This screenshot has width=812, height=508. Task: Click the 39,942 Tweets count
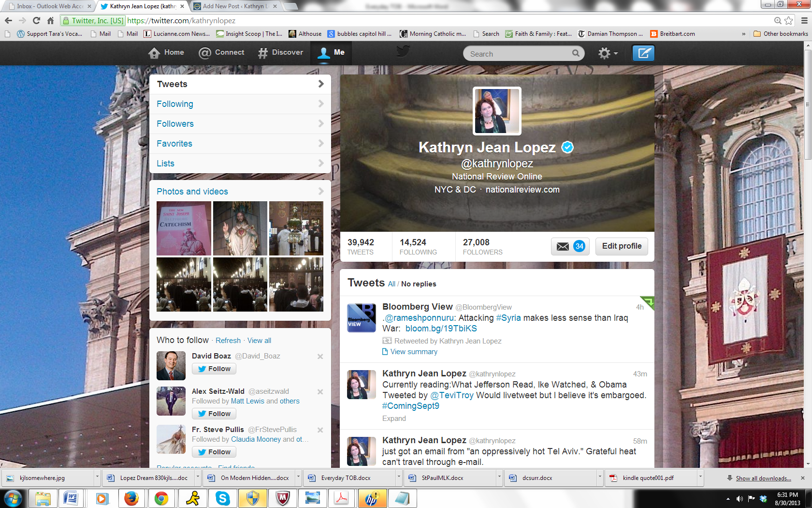click(361, 246)
